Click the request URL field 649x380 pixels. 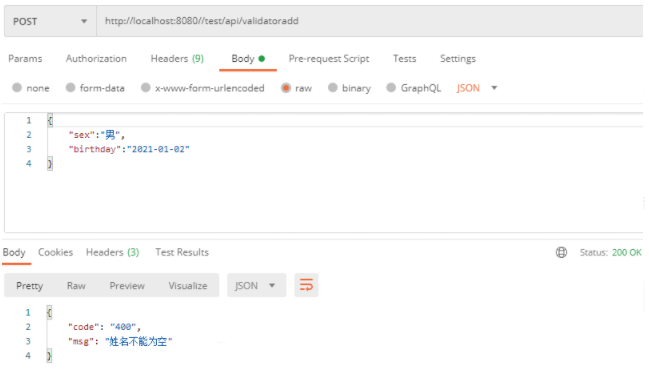[370, 21]
